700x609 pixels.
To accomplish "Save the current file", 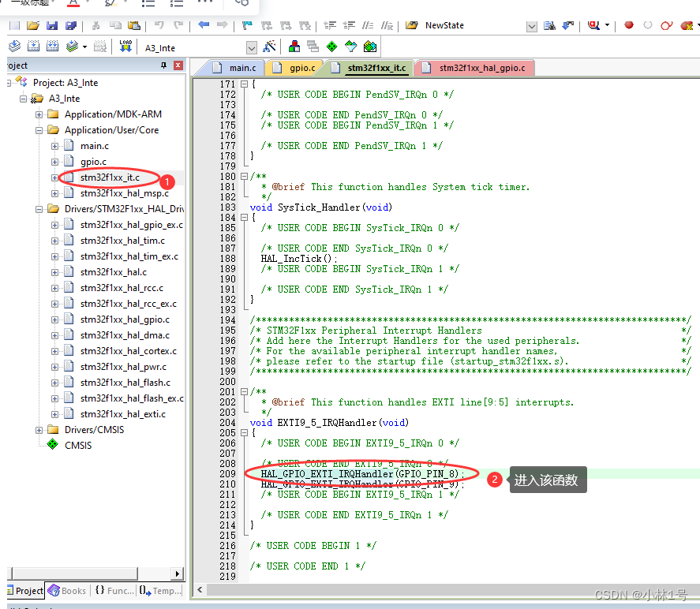I will coord(52,25).
